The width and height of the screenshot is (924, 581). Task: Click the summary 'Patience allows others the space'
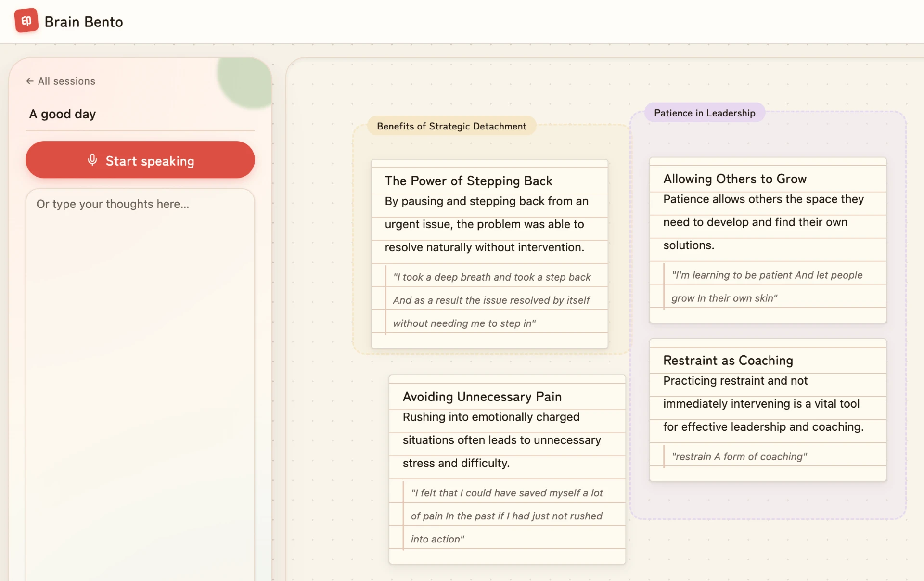point(764,222)
